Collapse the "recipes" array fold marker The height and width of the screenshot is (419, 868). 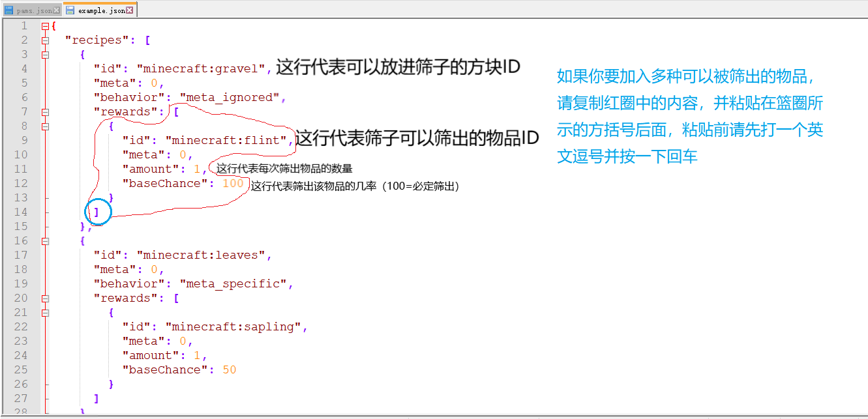point(44,40)
